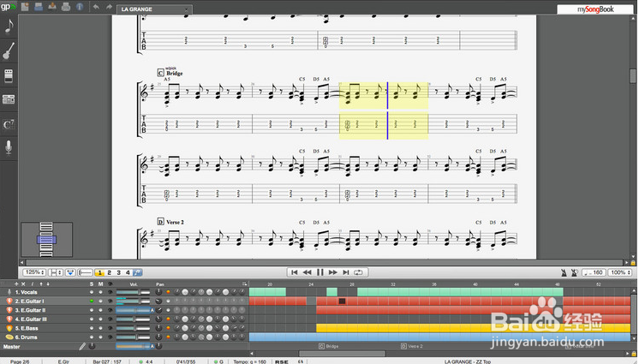The width and height of the screenshot is (639, 364).
Task: Open the music note edition panel
Action: click(x=9, y=26)
